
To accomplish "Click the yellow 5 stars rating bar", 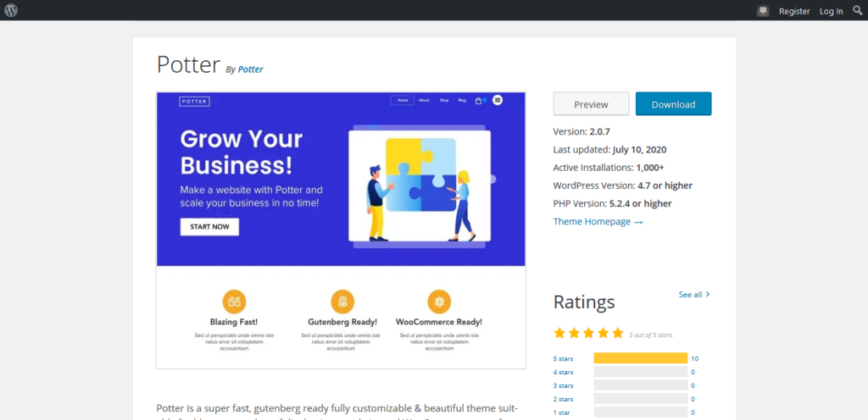I will 641,358.
